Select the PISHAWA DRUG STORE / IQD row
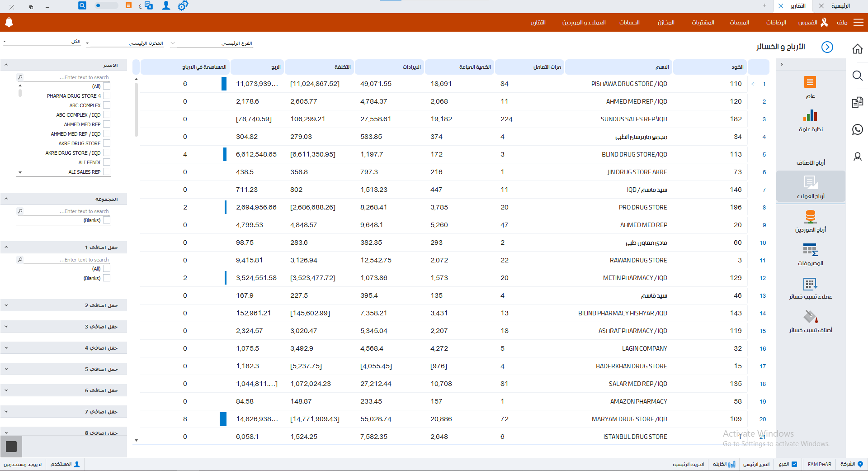This screenshot has height=471, width=868. click(629, 84)
